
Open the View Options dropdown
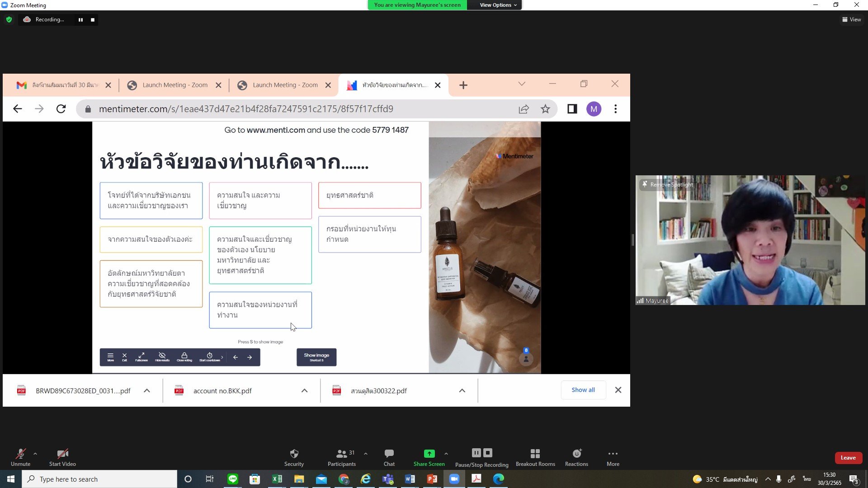(498, 5)
